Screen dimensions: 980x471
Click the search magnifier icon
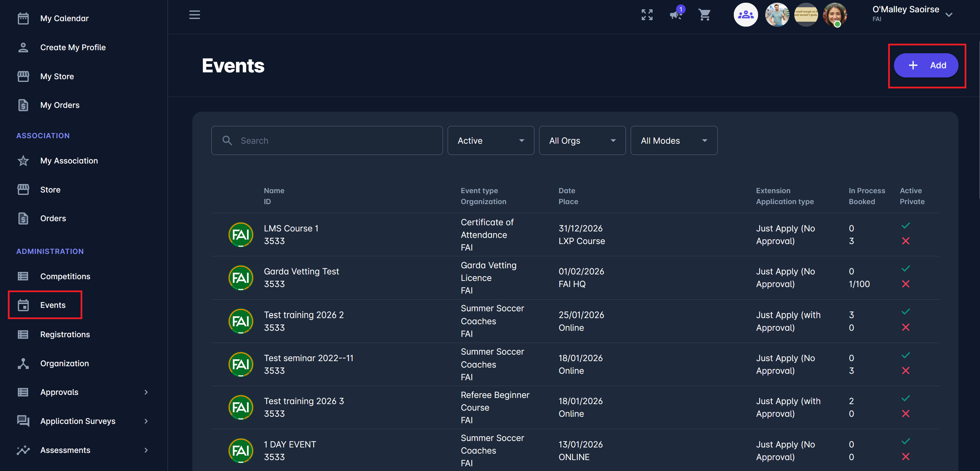(227, 141)
